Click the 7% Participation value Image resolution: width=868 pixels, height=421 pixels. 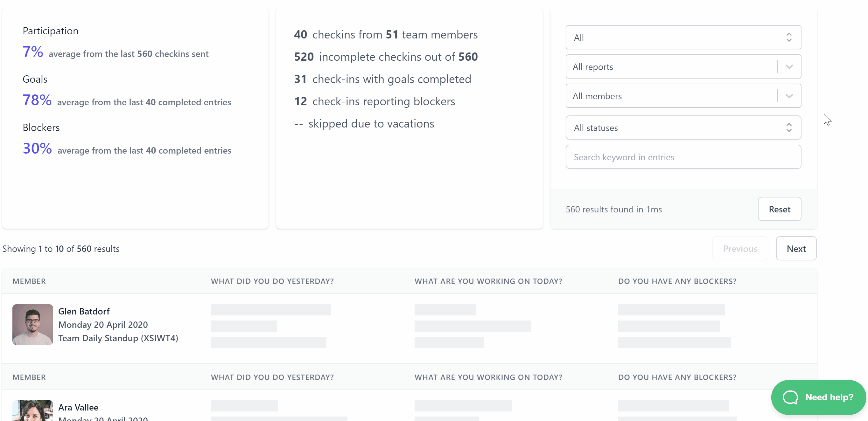point(33,52)
